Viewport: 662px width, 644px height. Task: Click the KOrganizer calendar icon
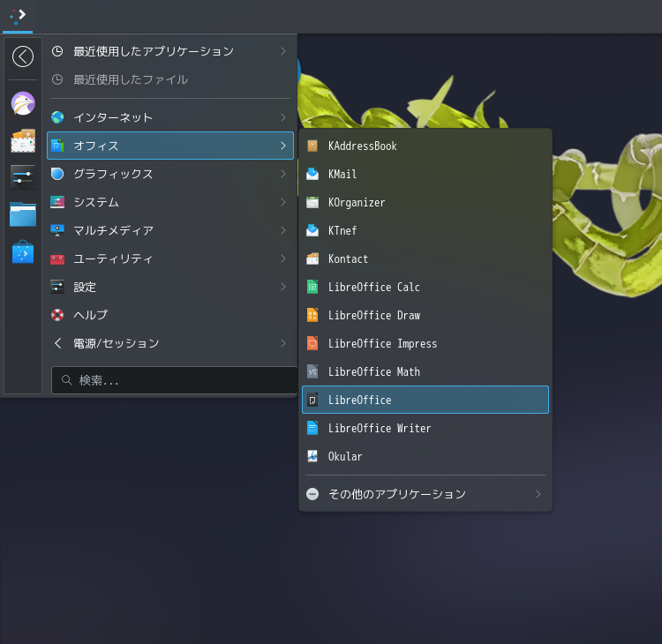tap(312, 203)
